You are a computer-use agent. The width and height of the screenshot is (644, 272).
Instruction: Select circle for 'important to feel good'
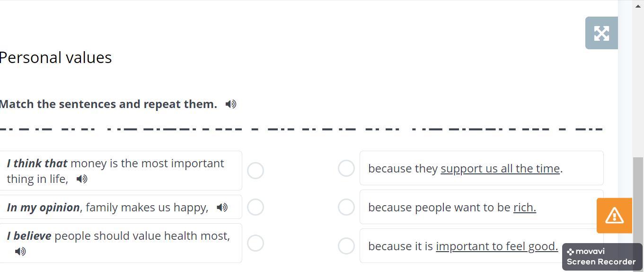[346, 245]
